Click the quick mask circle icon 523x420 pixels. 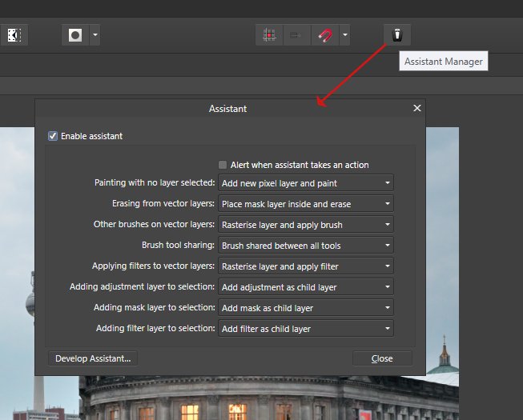[x=75, y=34]
